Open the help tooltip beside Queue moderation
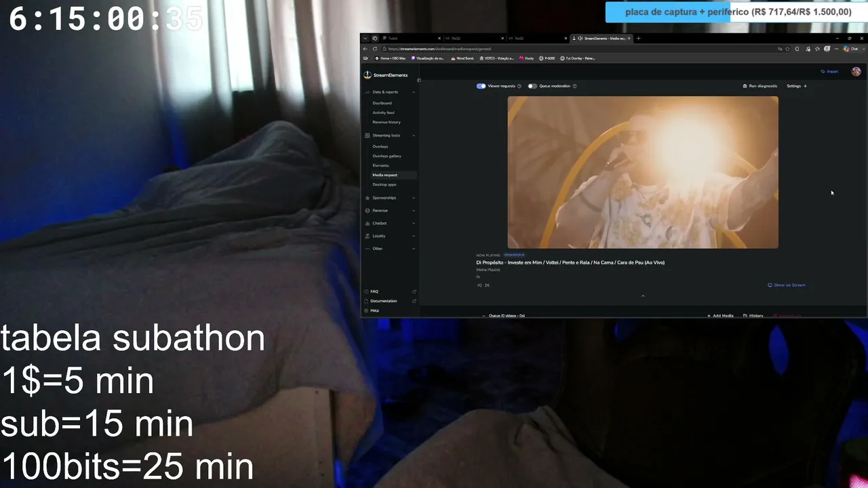This screenshot has height=488, width=868. [x=574, y=86]
